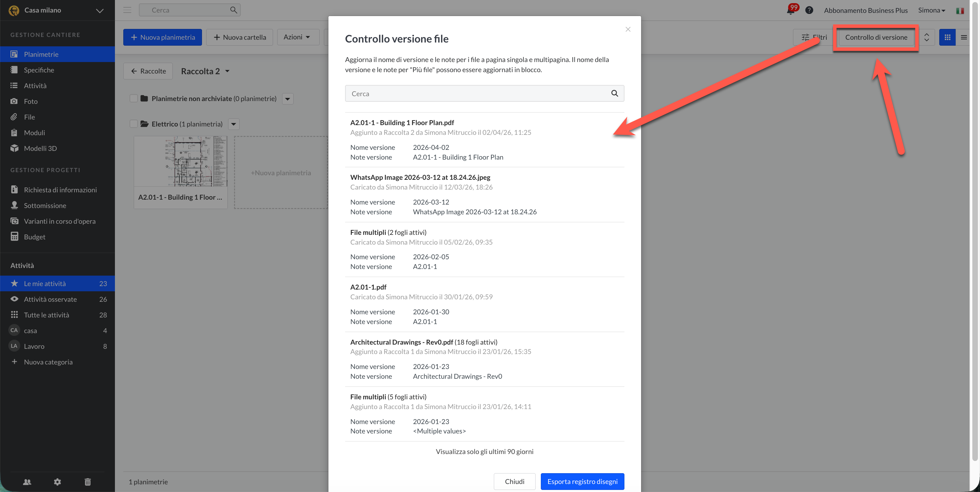This screenshot has height=492, width=980.
Task: Switch to grid view icon
Action: click(947, 37)
